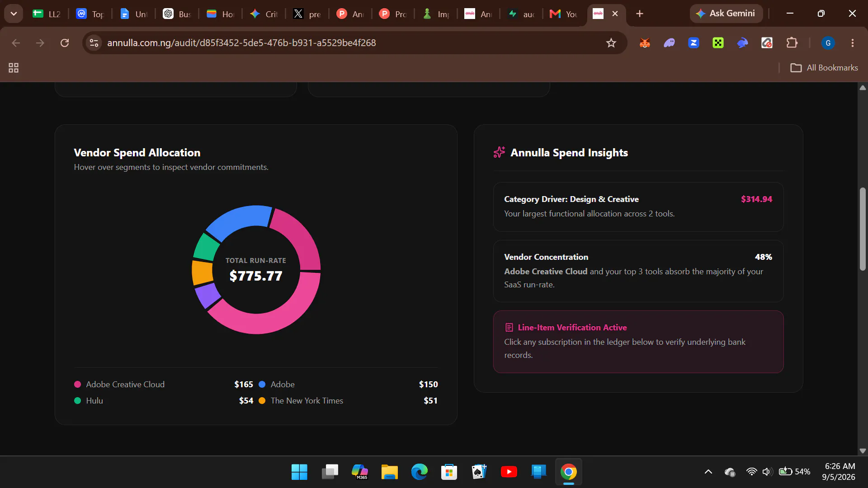This screenshot has height=488, width=868.
Task: Open Microsoft Edge from the taskbar
Action: coord(419,472)
